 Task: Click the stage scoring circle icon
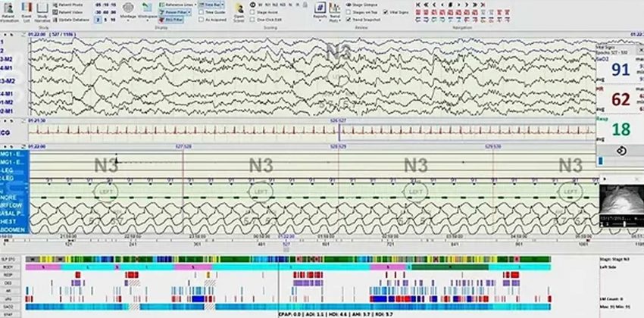click(x=252, y=5)
